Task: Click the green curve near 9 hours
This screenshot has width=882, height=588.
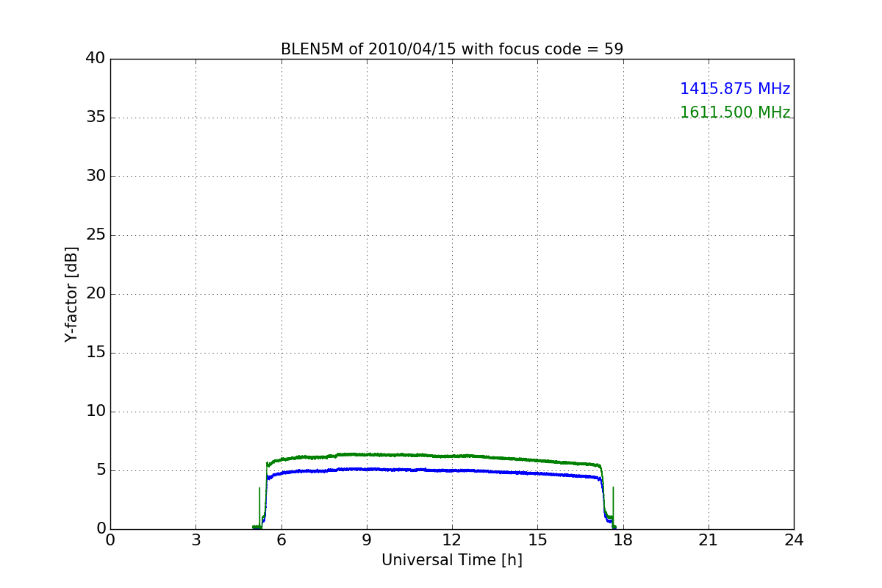Action: coord(367,454)
